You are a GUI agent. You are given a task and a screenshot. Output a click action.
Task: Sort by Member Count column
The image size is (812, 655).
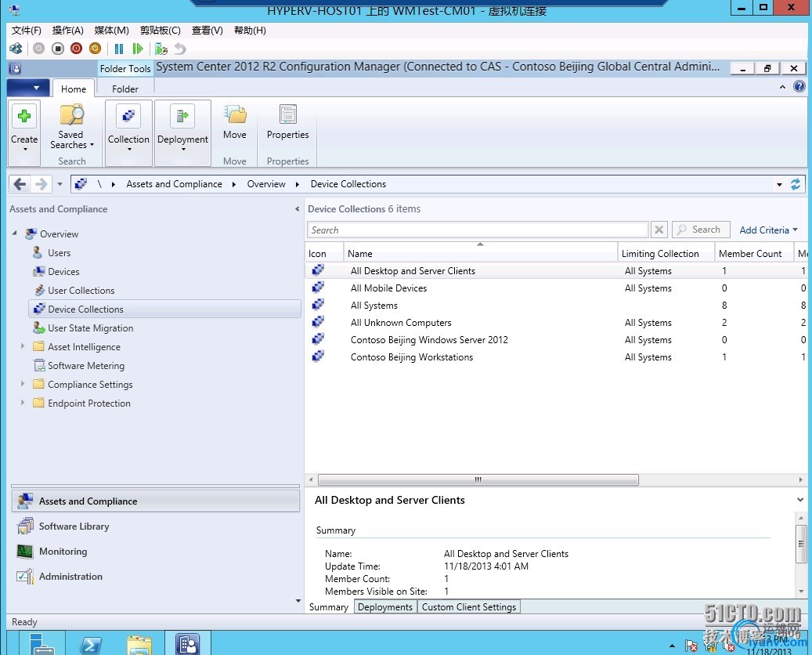click(x=754, y=253)
